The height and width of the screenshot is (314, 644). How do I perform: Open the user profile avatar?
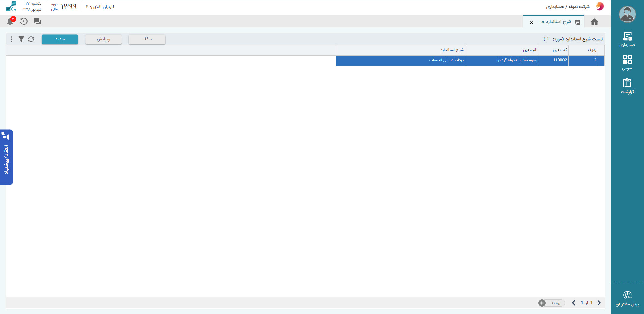click(x=627, y=14)
